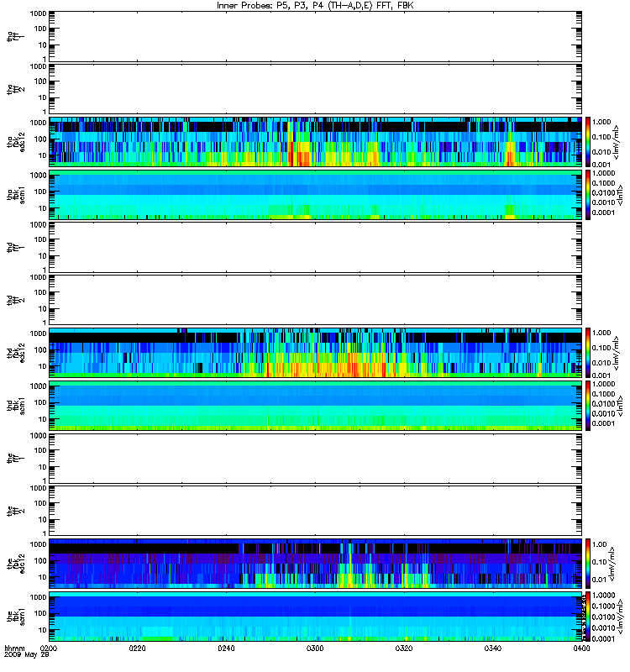Click the thd fbk edc12 spectrogram panel

(x=316, y=353)
